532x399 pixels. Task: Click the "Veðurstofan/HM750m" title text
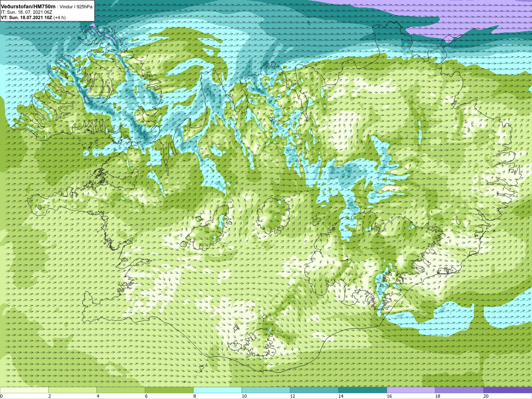click(28, 6)
